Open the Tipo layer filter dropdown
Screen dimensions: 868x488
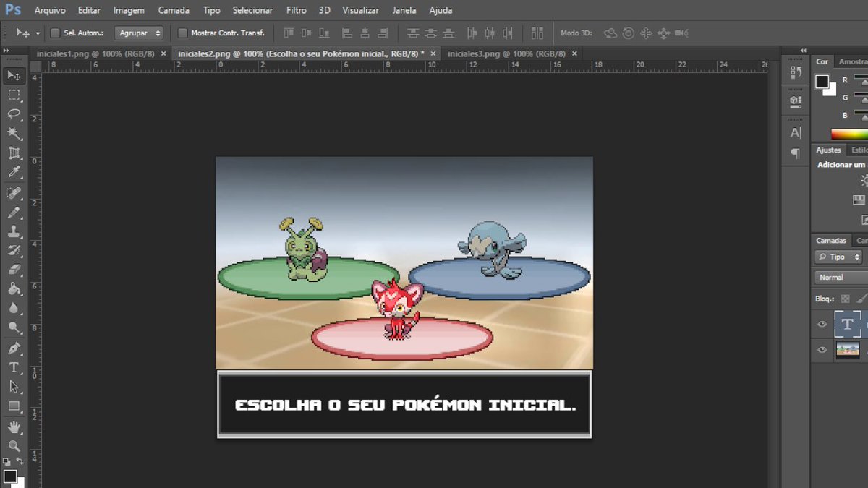838,257
